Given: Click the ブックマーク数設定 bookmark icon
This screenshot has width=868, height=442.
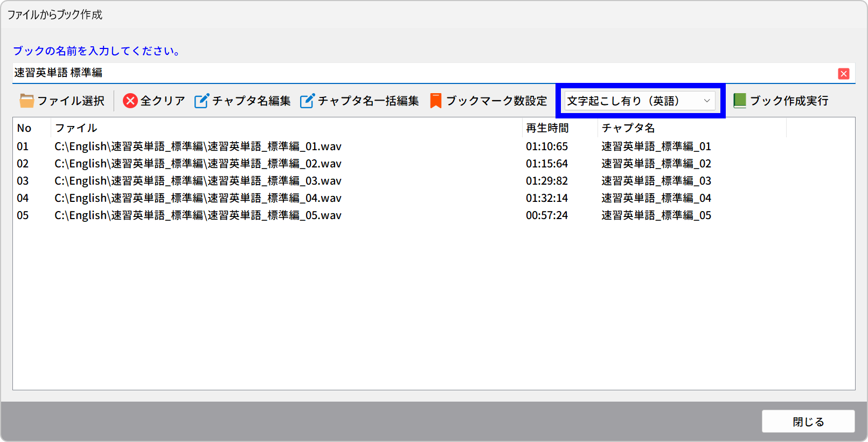Looking at the screenshot, I should [x=436, y=101].
